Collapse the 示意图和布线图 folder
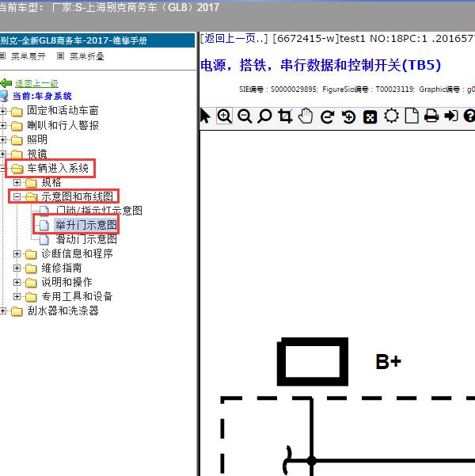 17,196
